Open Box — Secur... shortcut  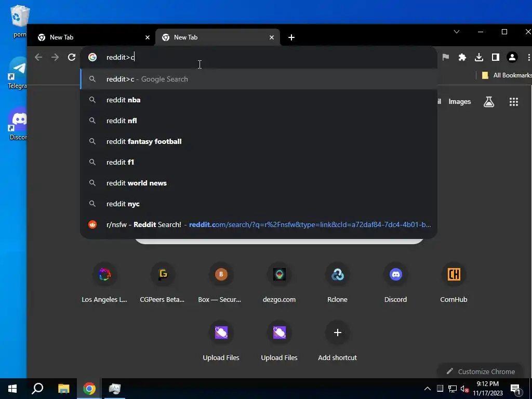(221, 283)
